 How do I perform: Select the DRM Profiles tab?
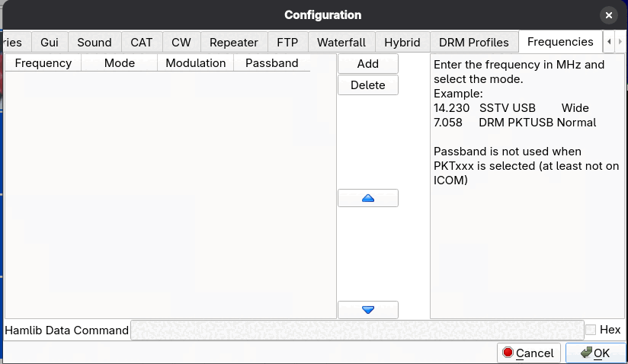[474, 43]
